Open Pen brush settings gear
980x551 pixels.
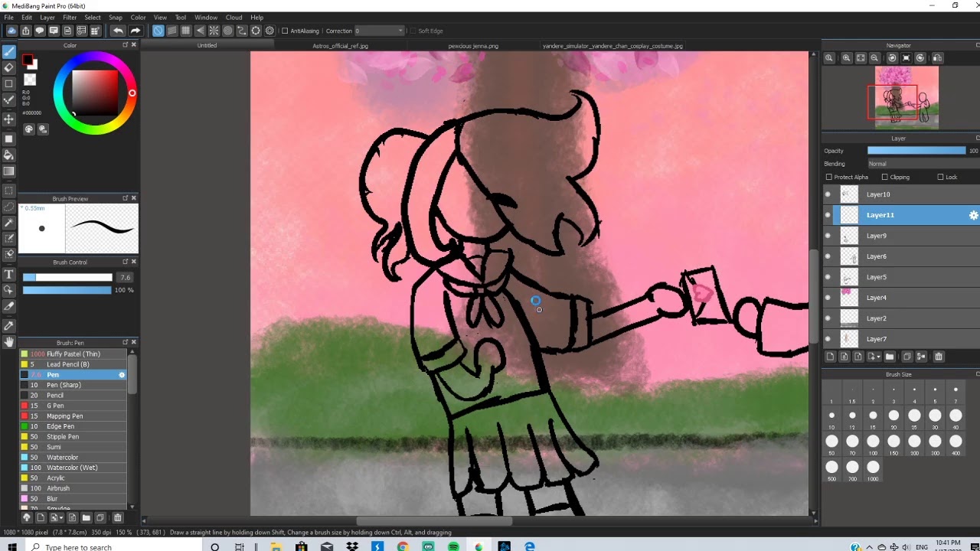122,375
